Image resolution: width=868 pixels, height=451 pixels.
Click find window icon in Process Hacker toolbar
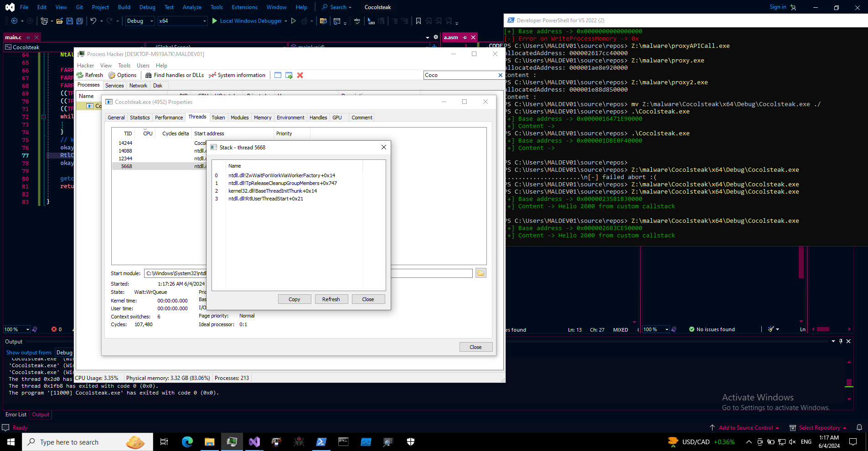click(x=278, y=75)
